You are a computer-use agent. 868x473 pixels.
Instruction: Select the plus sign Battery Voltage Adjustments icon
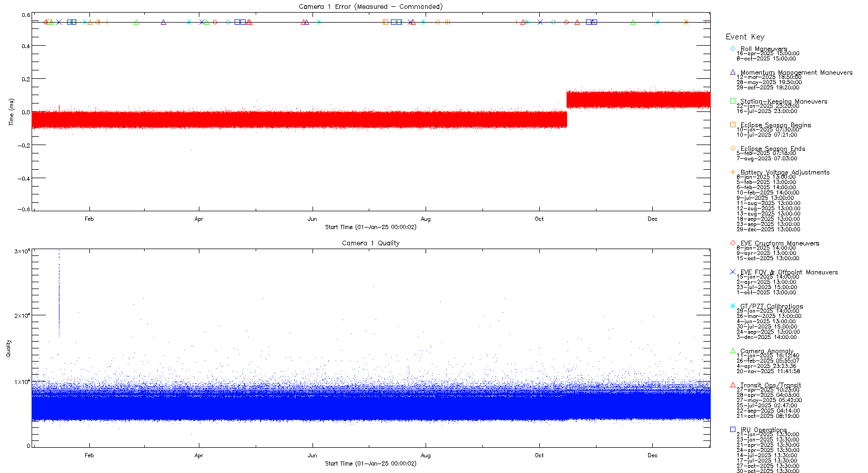[x=733, y=172]
